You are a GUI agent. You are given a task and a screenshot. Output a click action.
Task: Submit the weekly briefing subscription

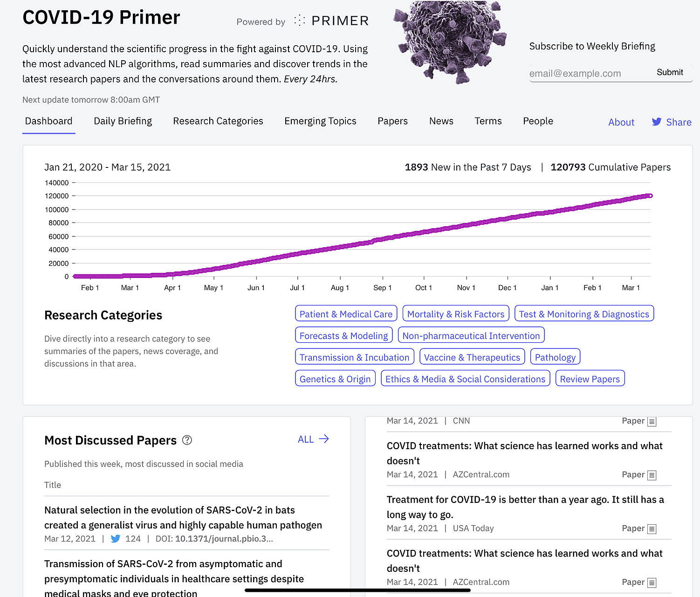pyautogui.click(x=670, y=72)
